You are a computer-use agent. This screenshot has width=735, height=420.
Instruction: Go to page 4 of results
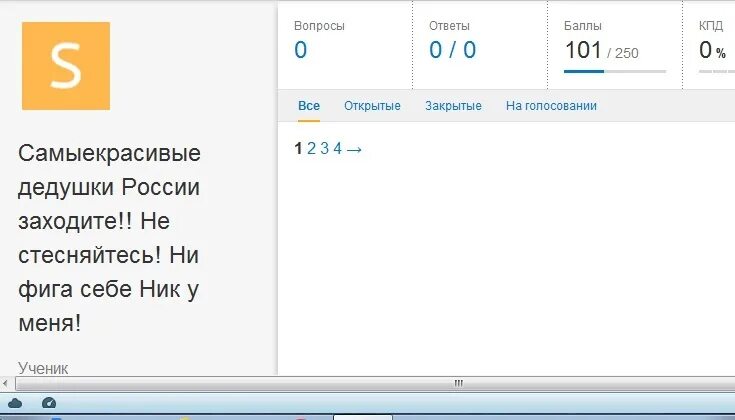click(338, 149)
